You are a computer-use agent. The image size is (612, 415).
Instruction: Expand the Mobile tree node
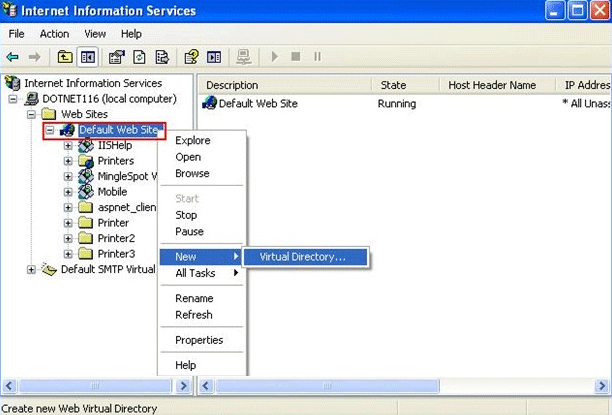tap(68, 192)
